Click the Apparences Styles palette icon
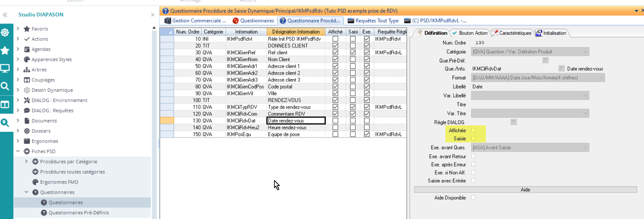This screenshot has width=644, height=219. pos(27,59)
